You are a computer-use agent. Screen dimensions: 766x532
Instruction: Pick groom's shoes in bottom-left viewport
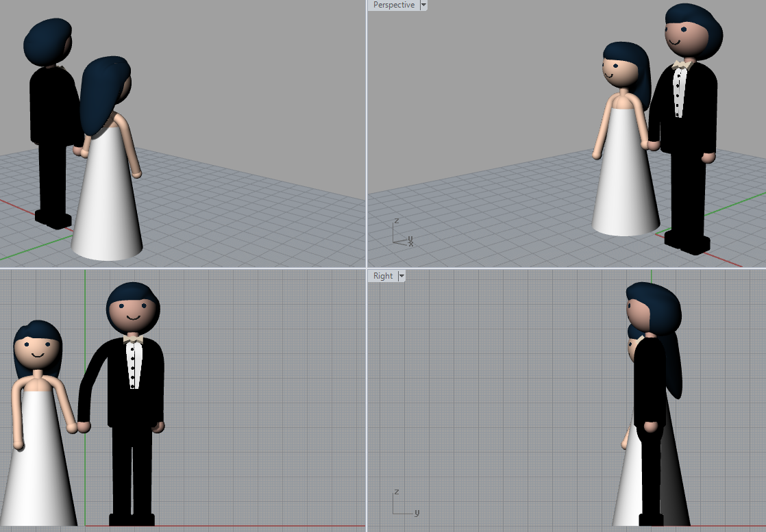click(132, 520)
